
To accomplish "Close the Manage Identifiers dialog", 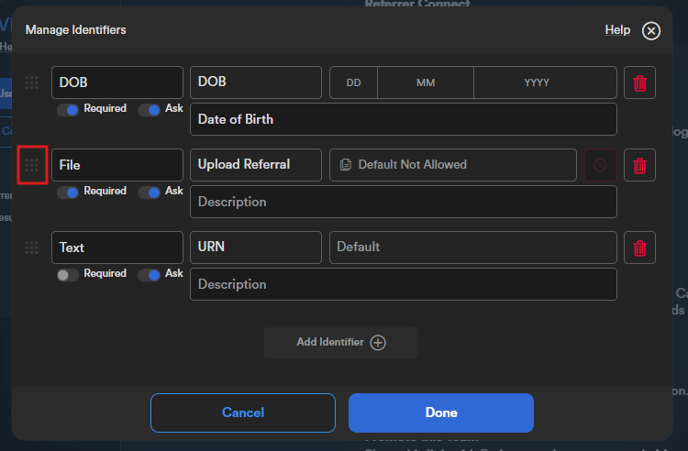I will tap(651, 31).
